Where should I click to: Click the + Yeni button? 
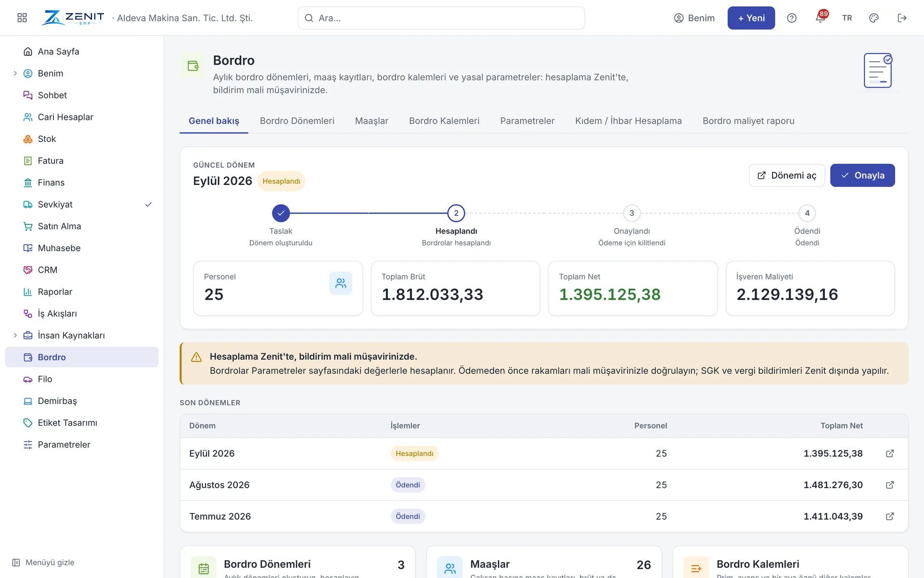(751, 18)
